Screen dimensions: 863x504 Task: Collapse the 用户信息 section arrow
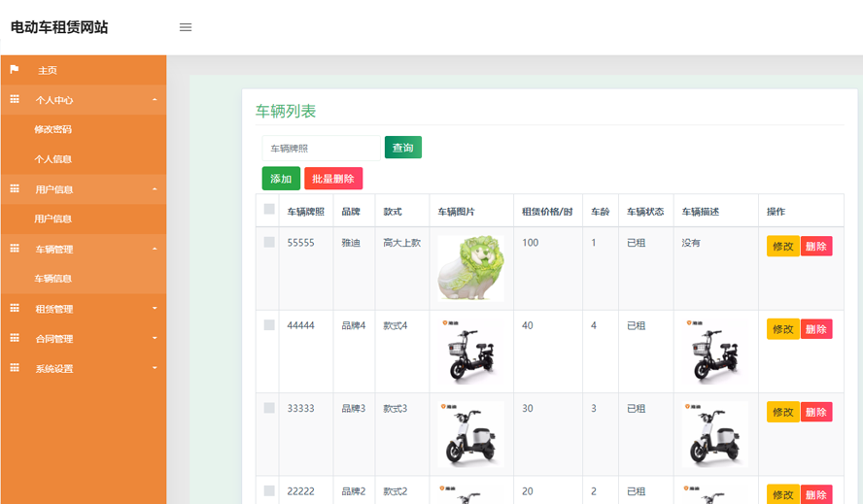(x=155, y=189)
